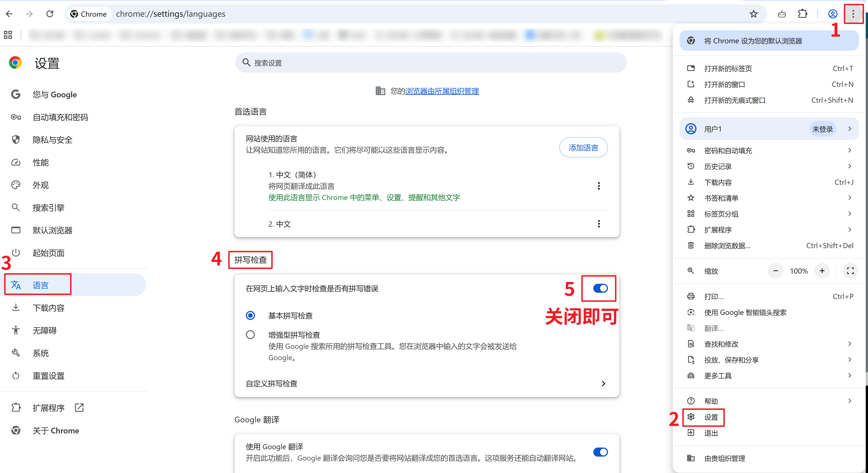Click the reload page icon

click(50, 14)
